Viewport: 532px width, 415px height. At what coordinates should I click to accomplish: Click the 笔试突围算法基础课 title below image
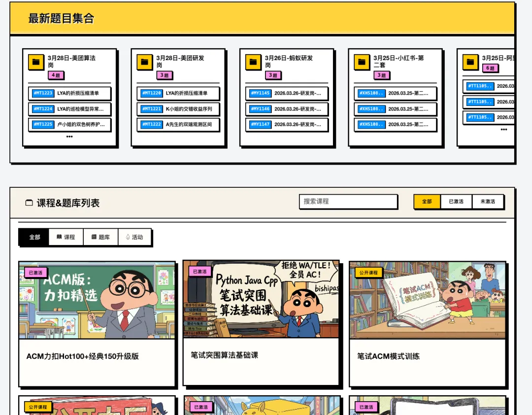click(x=224, y=355)
